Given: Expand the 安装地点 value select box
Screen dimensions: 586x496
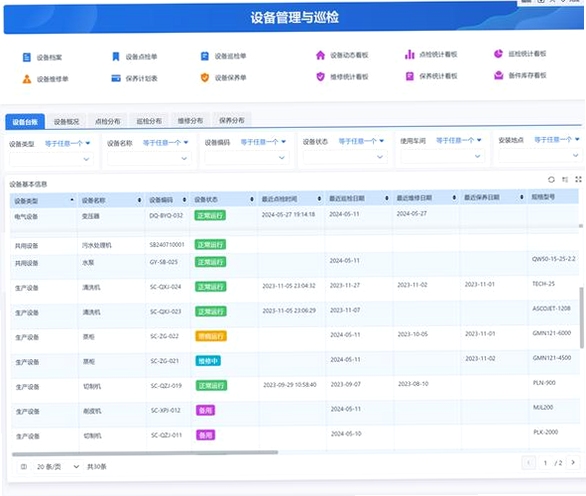Looking at the screenshot, I should [x=540, y=155].
